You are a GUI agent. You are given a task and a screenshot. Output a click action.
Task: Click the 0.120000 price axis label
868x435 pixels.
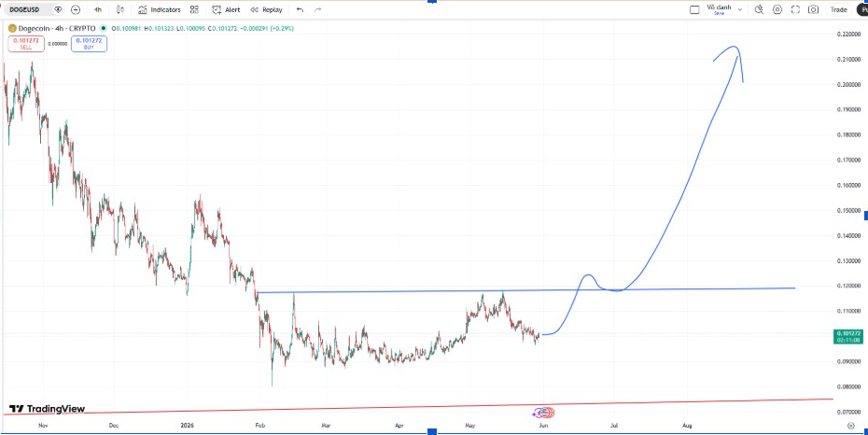(x=848, y=287)
